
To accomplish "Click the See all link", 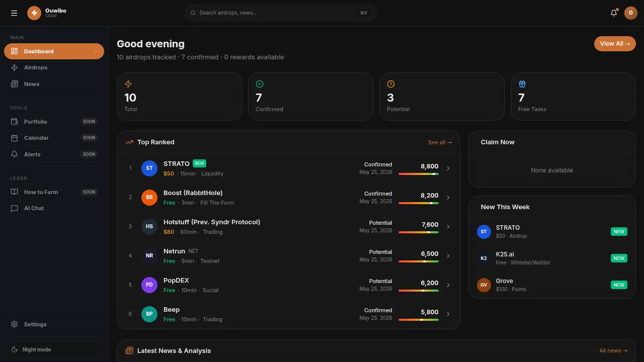I will (x=440, y=142).
